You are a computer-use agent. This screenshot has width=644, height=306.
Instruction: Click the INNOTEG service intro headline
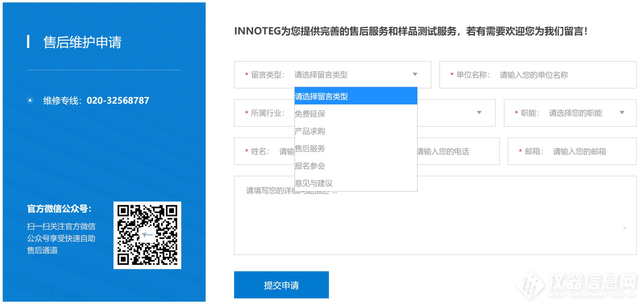coord(411,31)
